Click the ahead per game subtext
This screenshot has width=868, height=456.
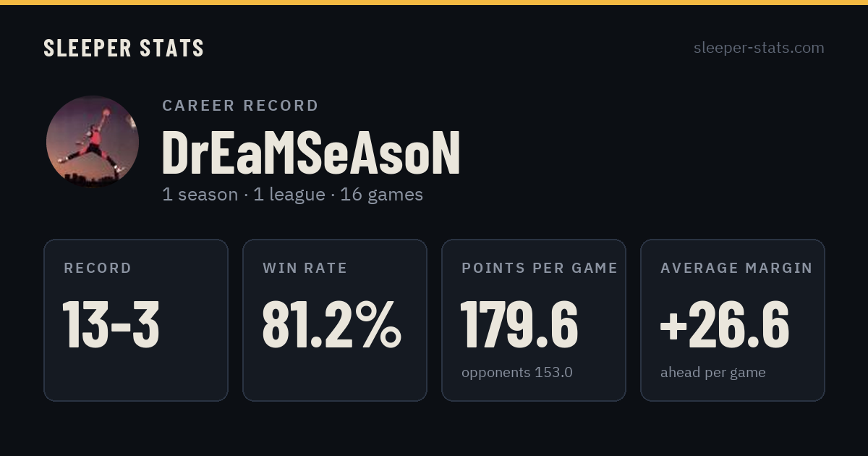point(713,373)
